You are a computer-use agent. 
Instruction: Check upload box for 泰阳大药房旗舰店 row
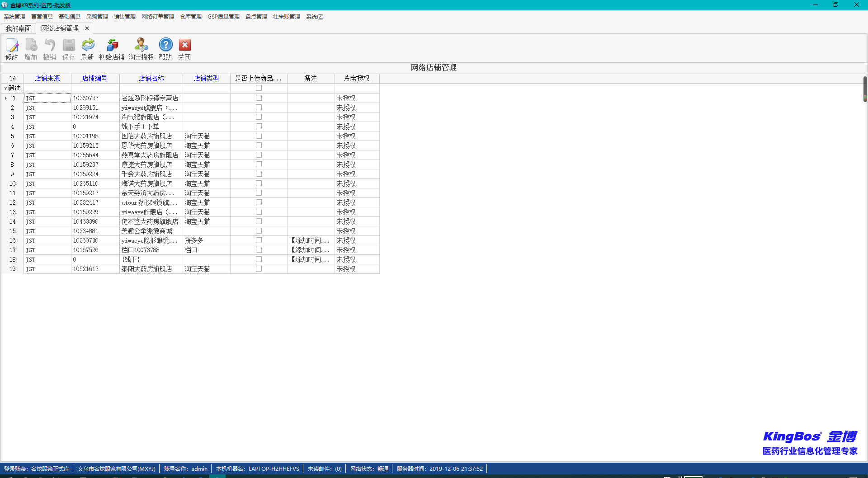tap(259, 269)
